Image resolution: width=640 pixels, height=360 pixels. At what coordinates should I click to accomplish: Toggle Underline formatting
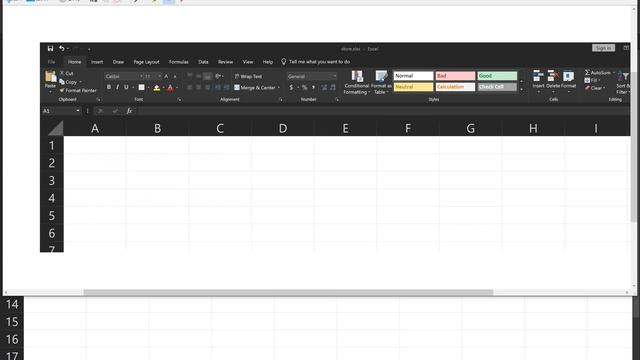(126, 87)
